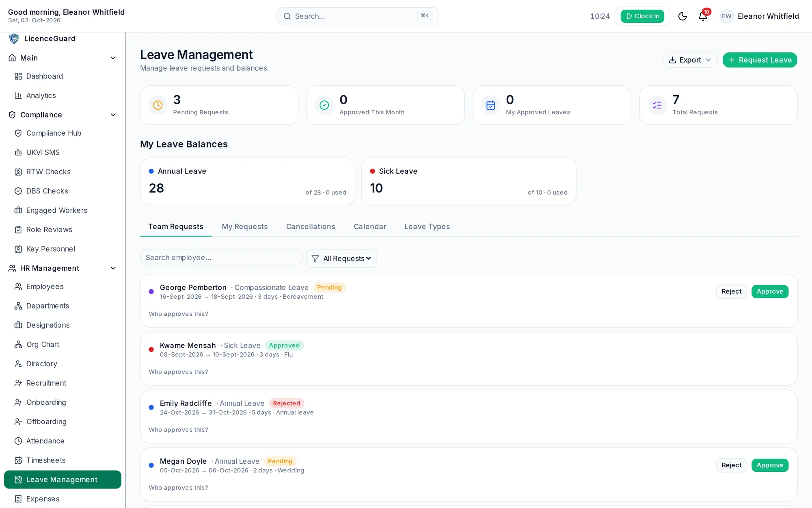
Task: Open RTW Checks in sidebar
Action: 63,172
